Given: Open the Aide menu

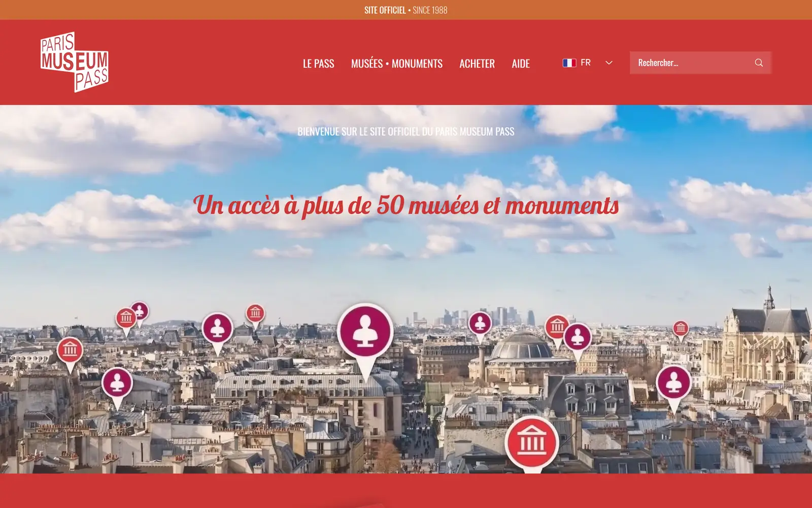Looking at the screenshot, I should 521,63.
